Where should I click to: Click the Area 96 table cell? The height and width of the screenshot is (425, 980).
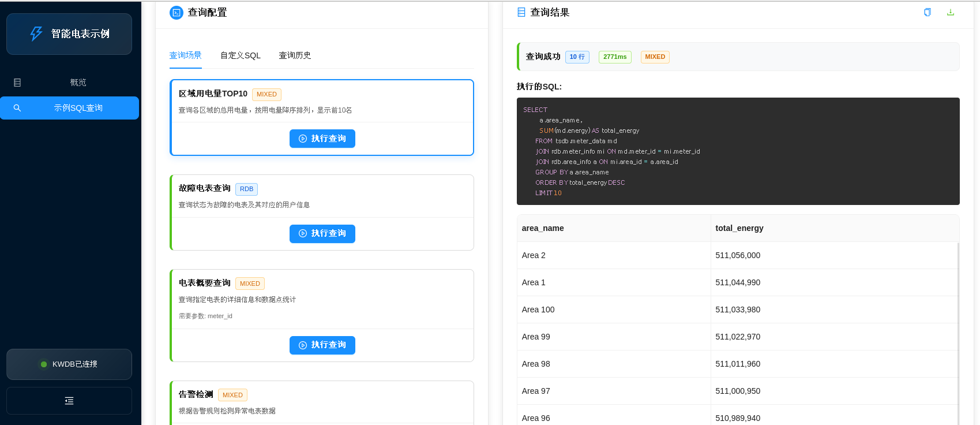pos(614,415)
